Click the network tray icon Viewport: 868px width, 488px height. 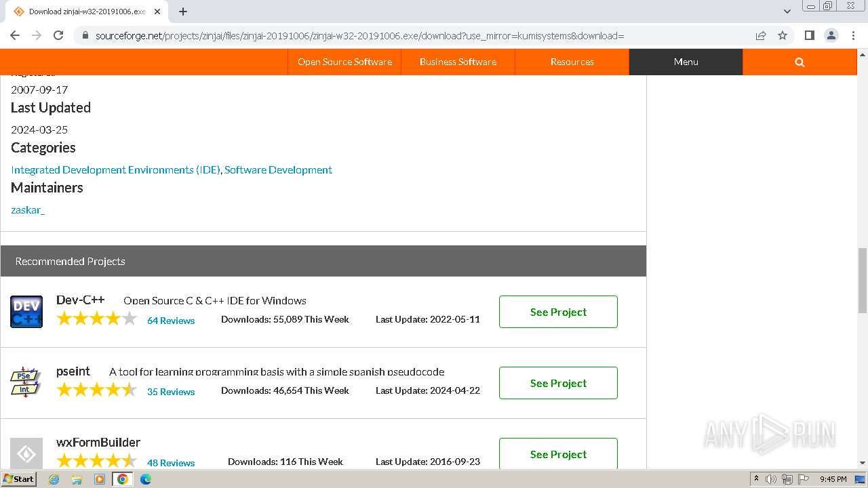(x=787, y=479)
